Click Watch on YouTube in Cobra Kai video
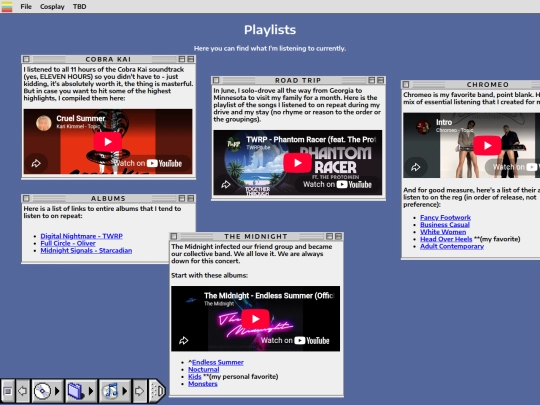Image resolution: width=540 pixels, height=405 pixels. 148,163
